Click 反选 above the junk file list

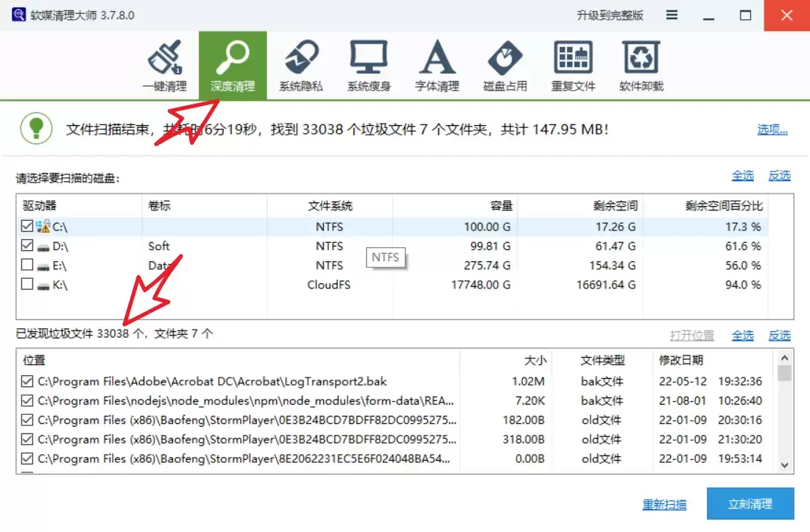click(x=780, y=336)
